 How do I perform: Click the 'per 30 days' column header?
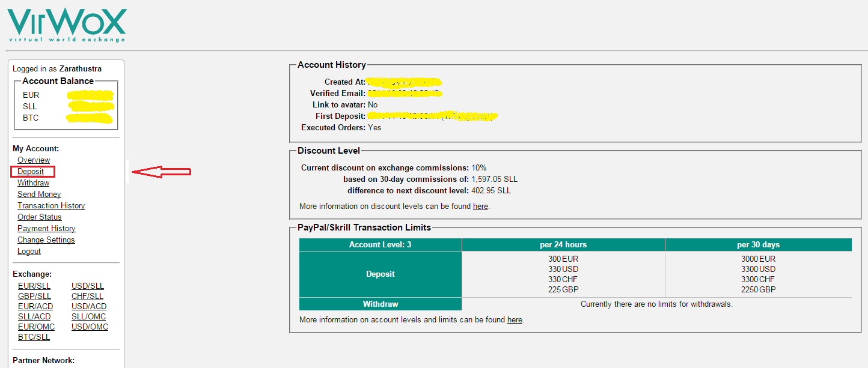pyautogui.click(x=759, y=244)
